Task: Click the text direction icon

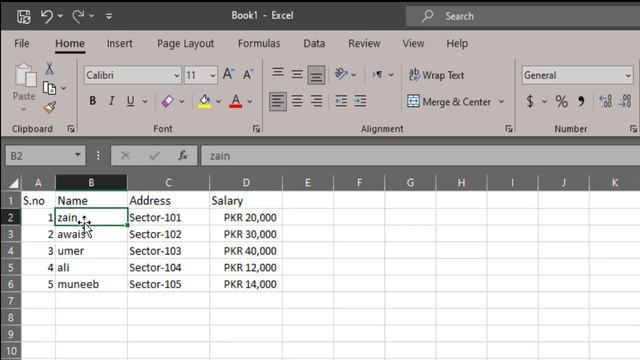Action: point(377,74)
